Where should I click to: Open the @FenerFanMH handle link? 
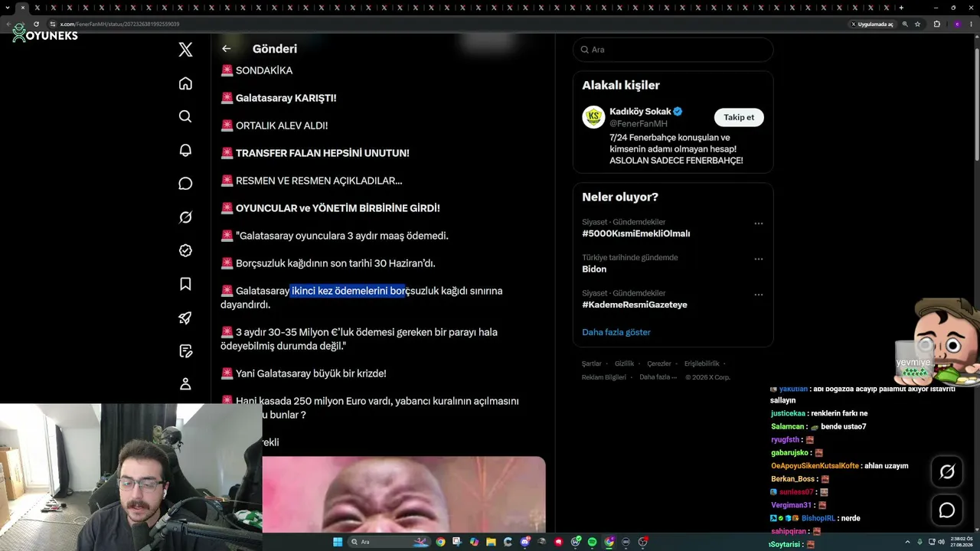coord(639,123)
